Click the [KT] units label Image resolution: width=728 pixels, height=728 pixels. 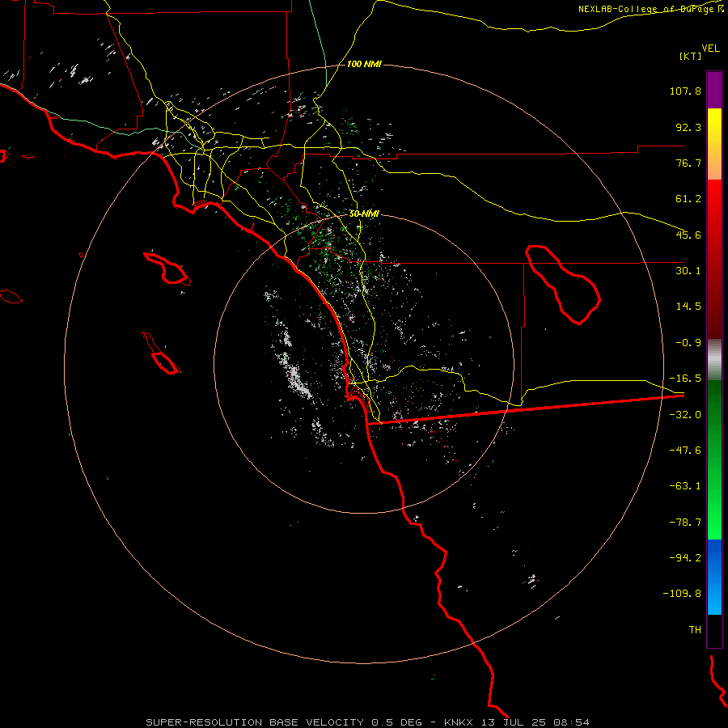pos(691,56)
